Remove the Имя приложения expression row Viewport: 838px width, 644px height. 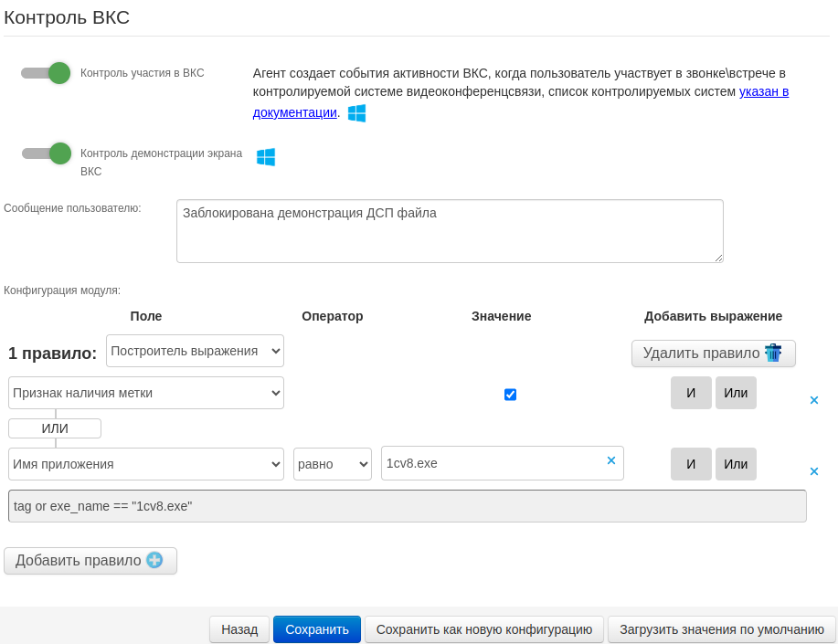tap(814, 471)
